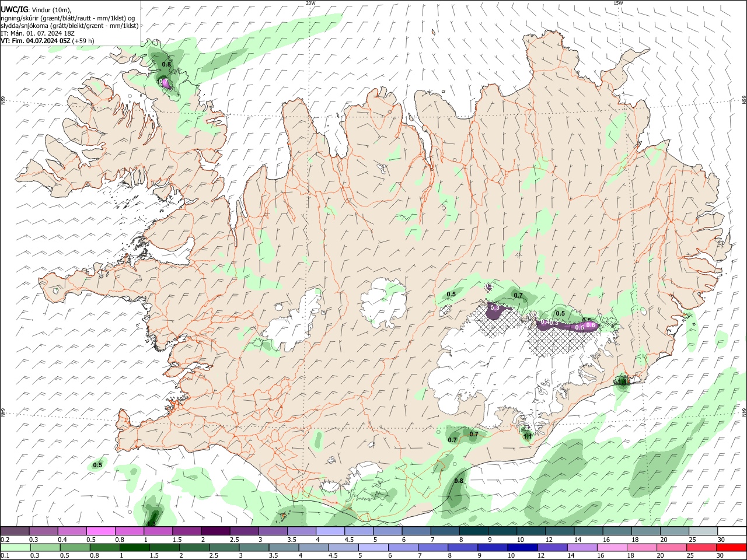The image size is (747, 560).
Task: Click the lower legend swatch between 0.3 and 0.5
Action: (45, 547)
